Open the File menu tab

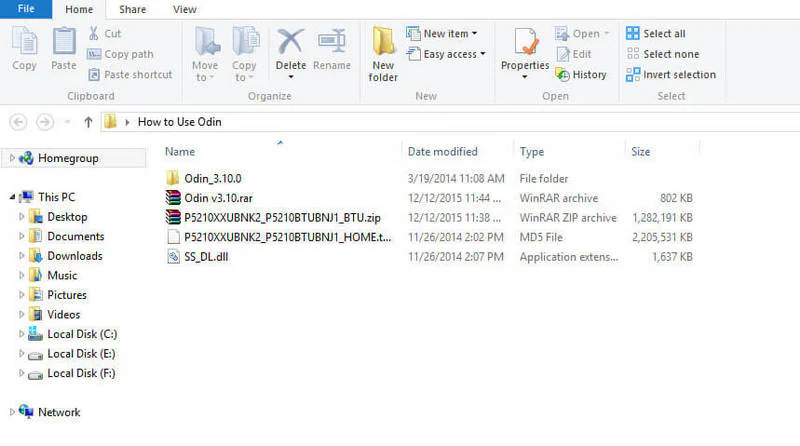tap(26, 9)
